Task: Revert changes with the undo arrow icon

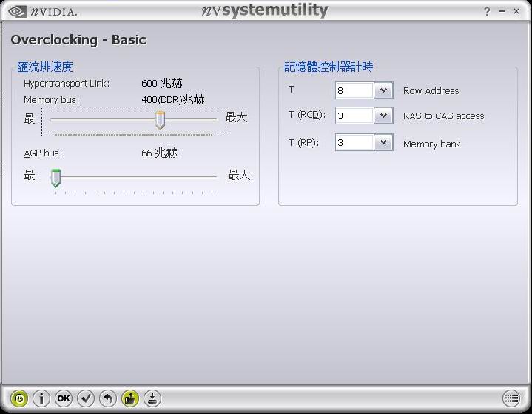Action: point(108,398)
